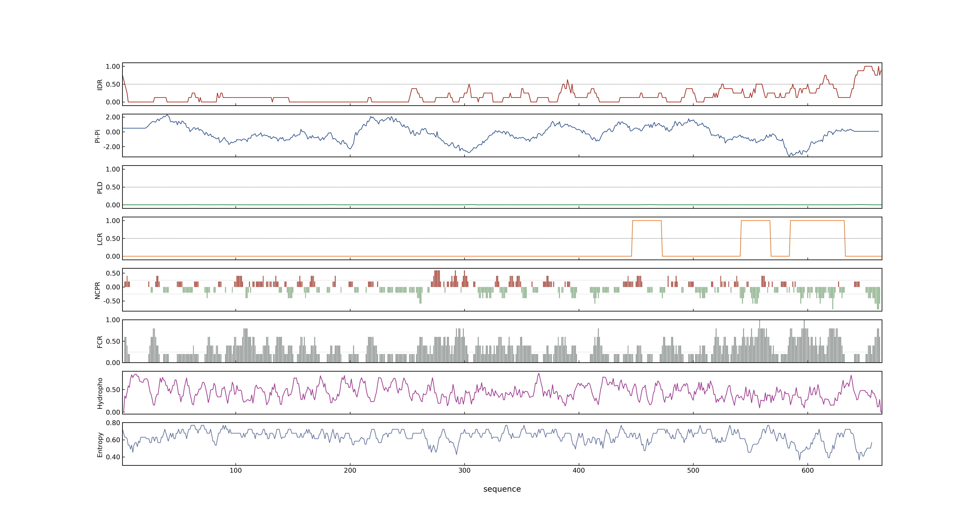Select the Entropy y-axis label
Image resolution: width=980 pixels, height=523 pixels.
100,445
